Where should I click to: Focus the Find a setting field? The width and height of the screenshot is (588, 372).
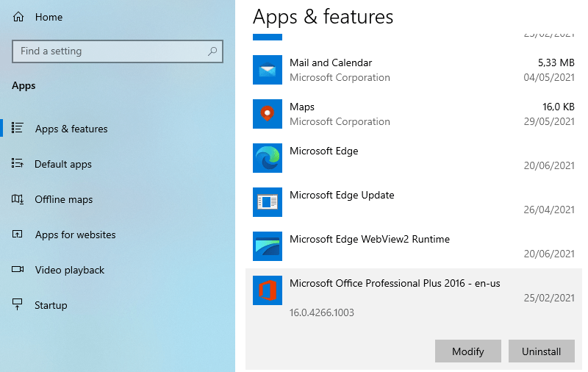pyautogui.click(x=118, y=51)
